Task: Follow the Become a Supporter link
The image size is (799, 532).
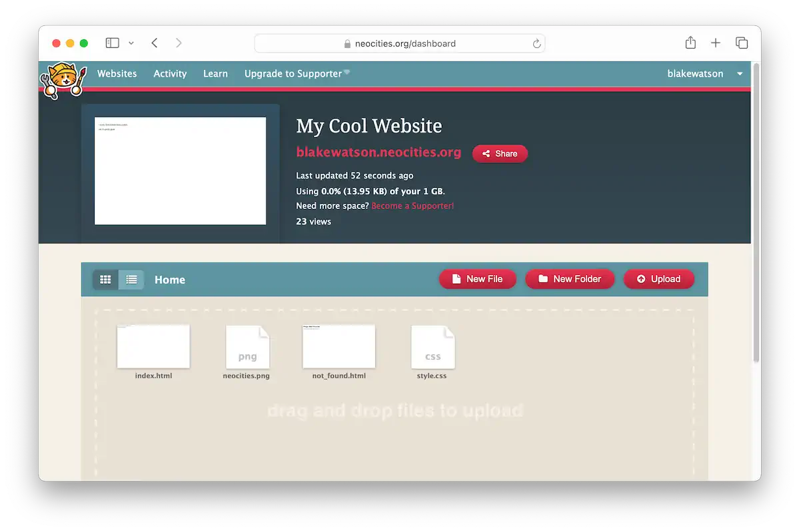Action: 412,206
